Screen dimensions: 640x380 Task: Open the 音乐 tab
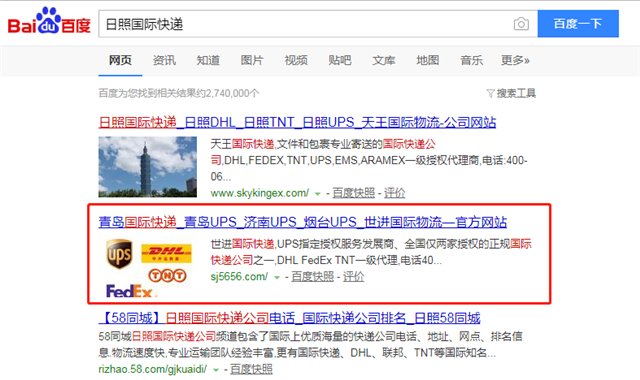(x=471, y=60)
